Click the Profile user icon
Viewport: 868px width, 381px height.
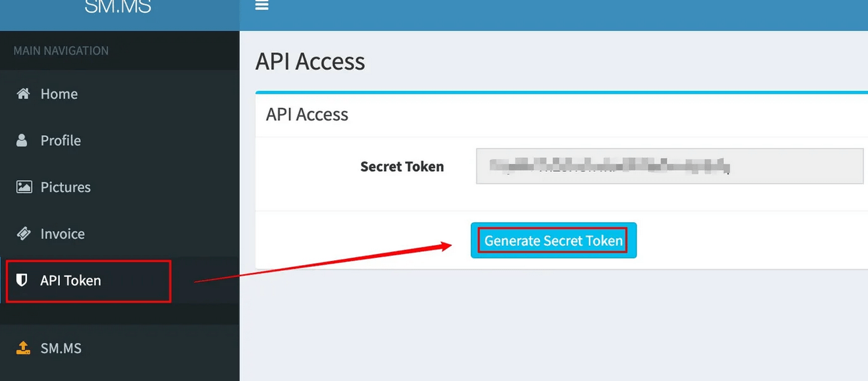(22, 140)
